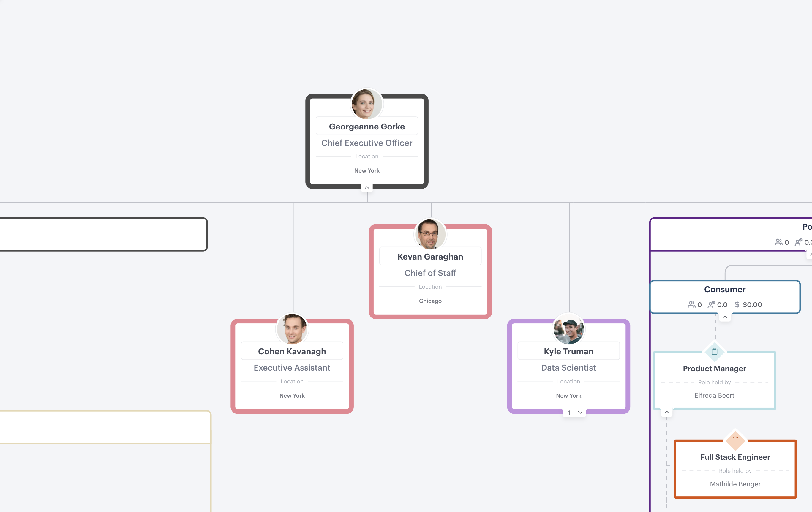This screenshot has height=512, width=812.
Task: Click the Product Manager clipboard role icon
Action: tap(714, 351)
